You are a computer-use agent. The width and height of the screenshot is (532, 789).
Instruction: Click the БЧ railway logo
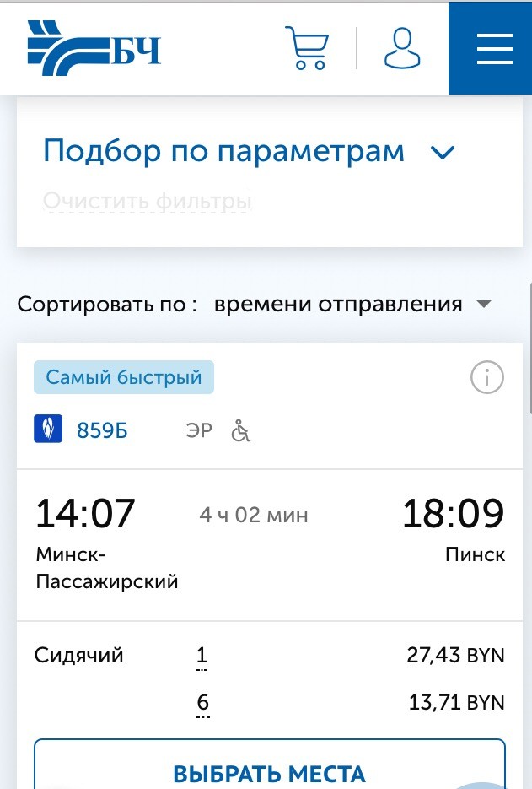[x=94, y=47]
